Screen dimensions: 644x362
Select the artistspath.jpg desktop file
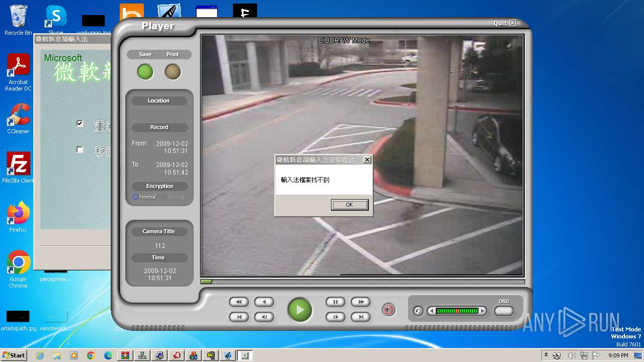click(x=18, y=321)
